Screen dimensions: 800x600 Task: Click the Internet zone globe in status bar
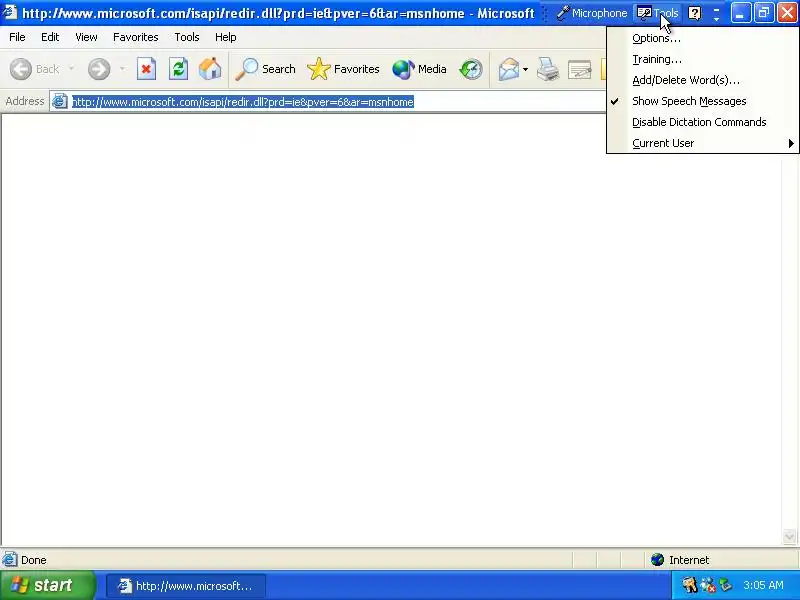click(x=658, y=560)
